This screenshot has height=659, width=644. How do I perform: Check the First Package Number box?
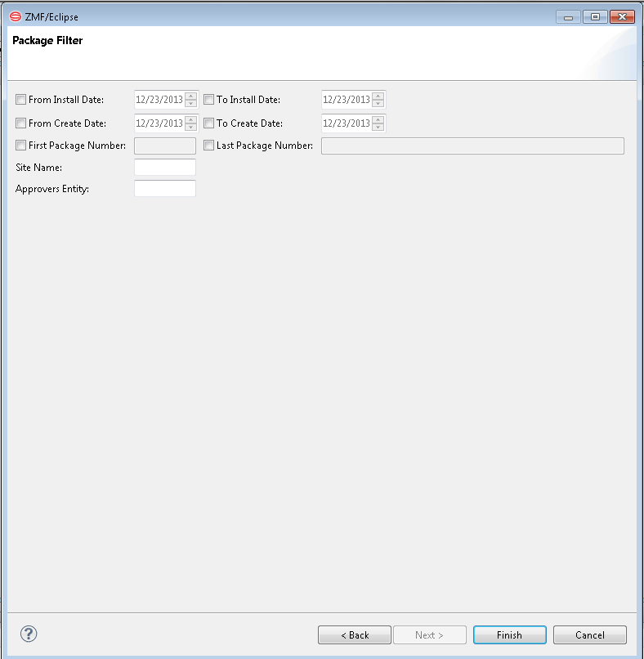(x=20, y=146)
